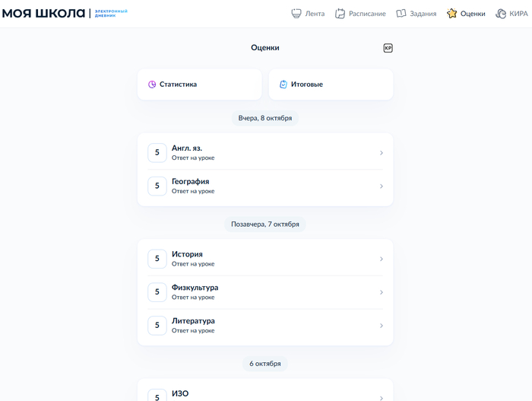
Task: Click the География subject name
Action: [x=190, y=181]
